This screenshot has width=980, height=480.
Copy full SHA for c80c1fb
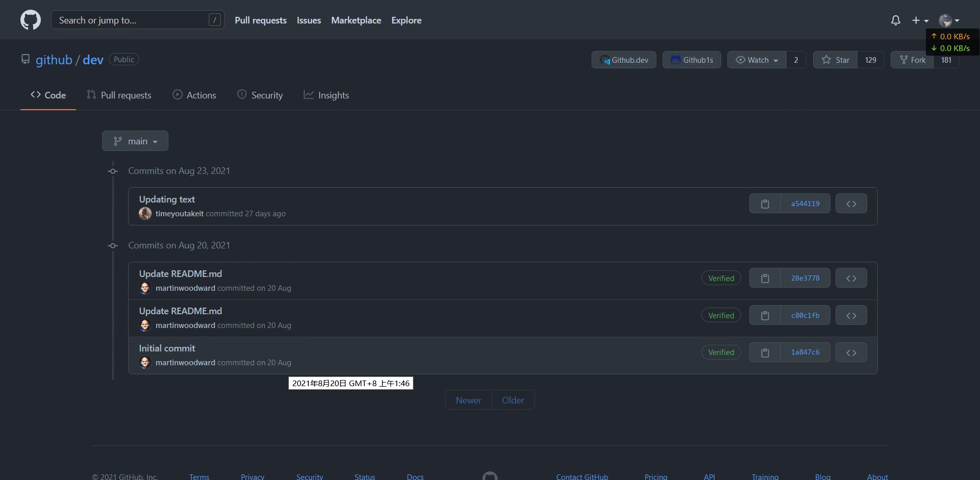pos(765,315)
